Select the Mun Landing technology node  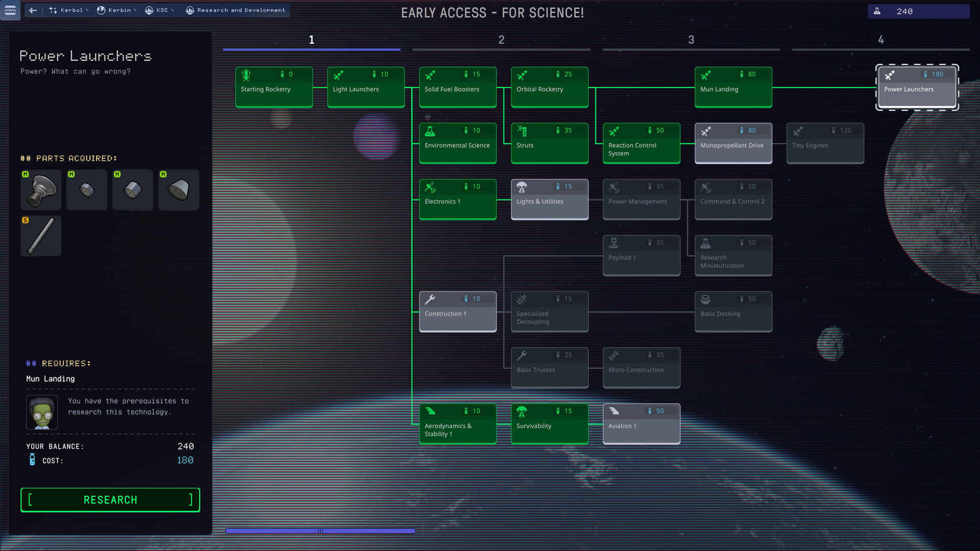[x=733, y=86]
